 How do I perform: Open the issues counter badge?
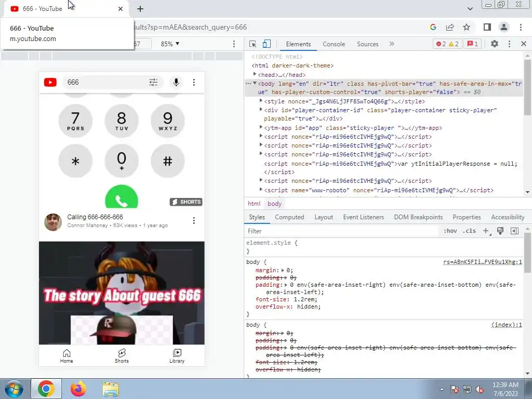point(473,44)
